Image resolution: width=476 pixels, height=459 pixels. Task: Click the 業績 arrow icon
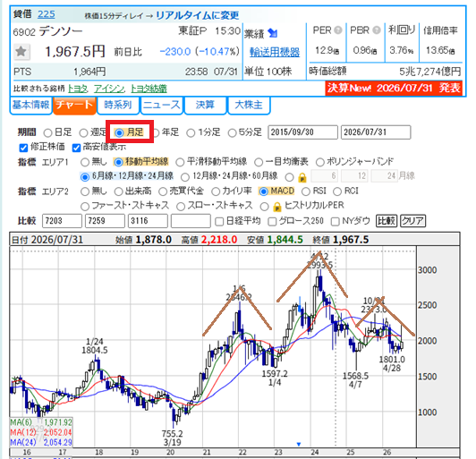[273, 33]
